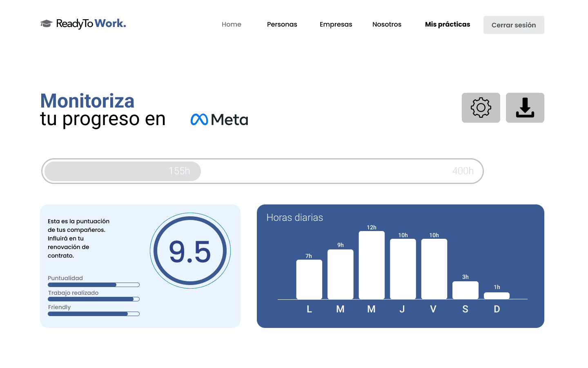Open settings with the gear icon

pos(481,108)
